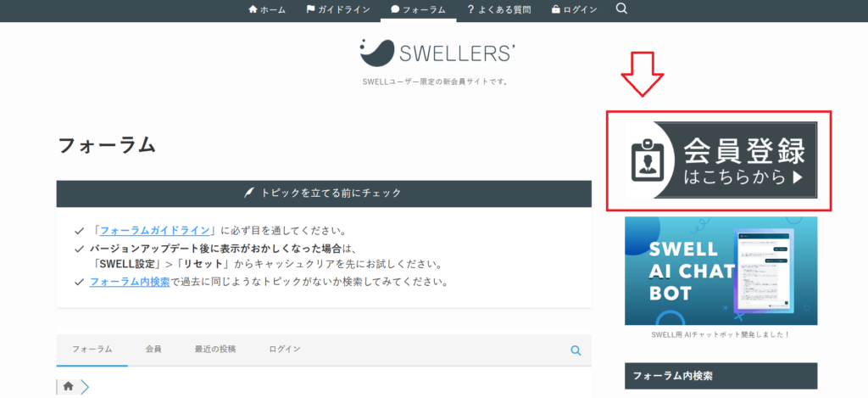Switch to the 最近の投稿 tab
This screenshot has height=398, width=868.
(215, 350)
